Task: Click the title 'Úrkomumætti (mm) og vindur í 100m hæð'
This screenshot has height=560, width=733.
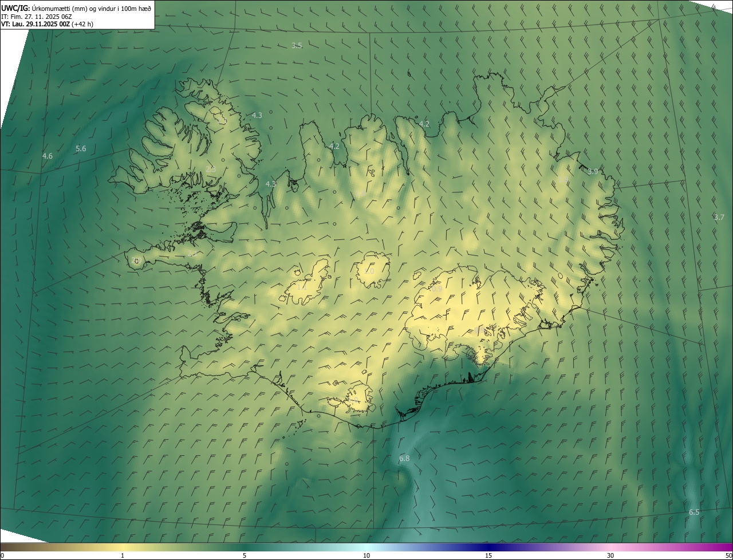Action: click(x=92, y=8)
